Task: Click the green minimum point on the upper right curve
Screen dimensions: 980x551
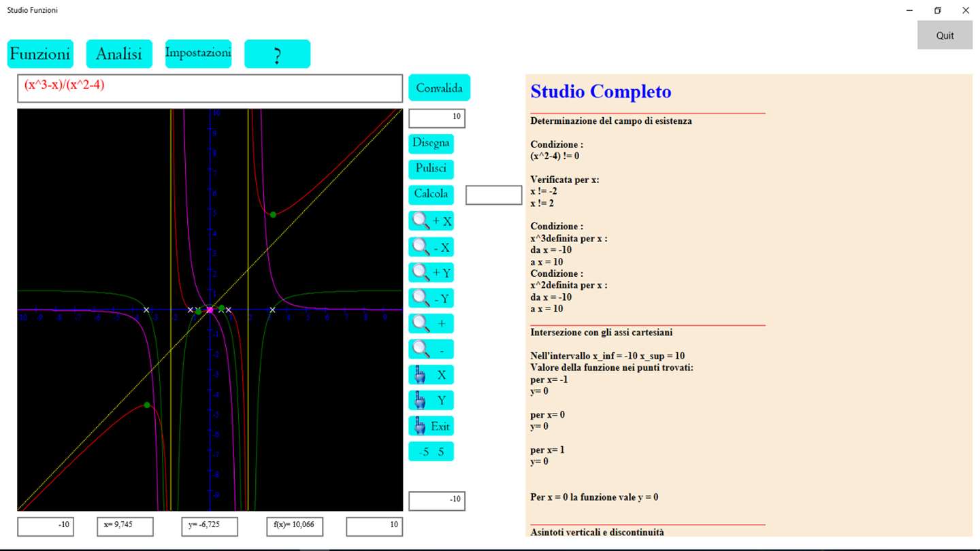Action: point(273,214)
